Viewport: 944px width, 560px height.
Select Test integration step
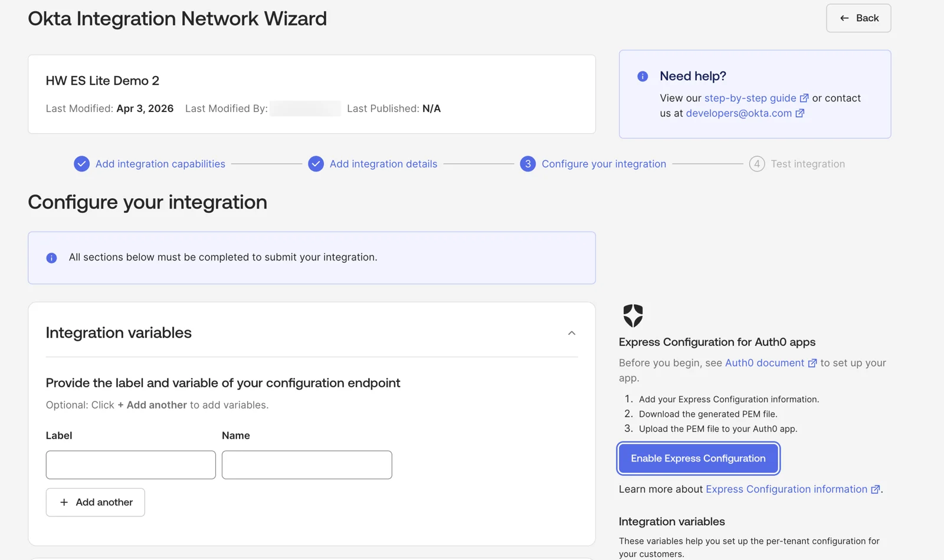click(808, 164)
